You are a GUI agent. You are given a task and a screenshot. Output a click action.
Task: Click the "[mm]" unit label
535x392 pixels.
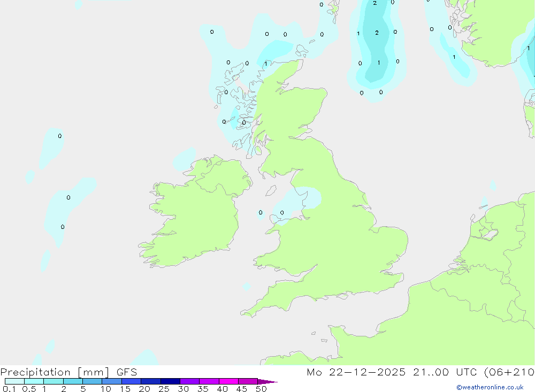point(94,372)
